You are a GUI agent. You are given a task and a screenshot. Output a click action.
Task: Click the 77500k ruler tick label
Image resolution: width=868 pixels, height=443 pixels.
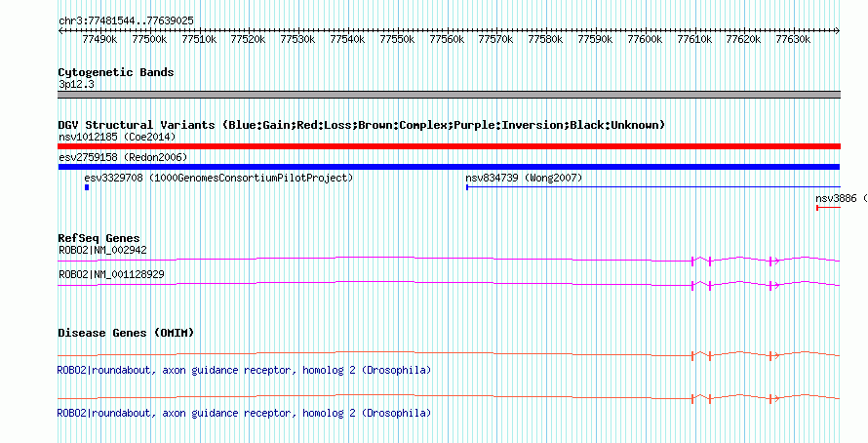click(x=149, y=40)
